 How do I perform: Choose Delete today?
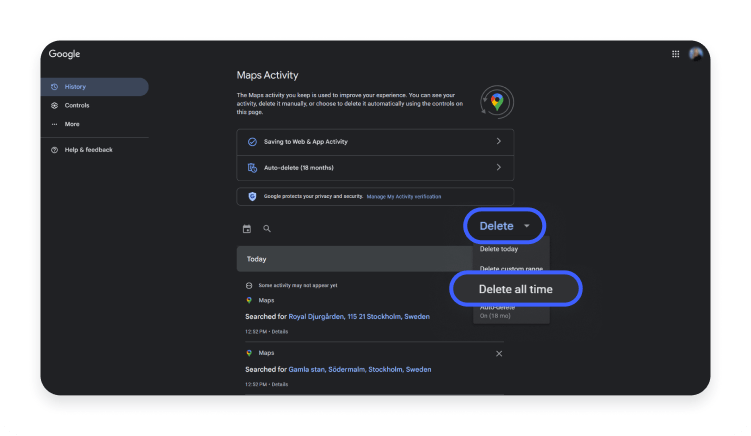point(499,249)
